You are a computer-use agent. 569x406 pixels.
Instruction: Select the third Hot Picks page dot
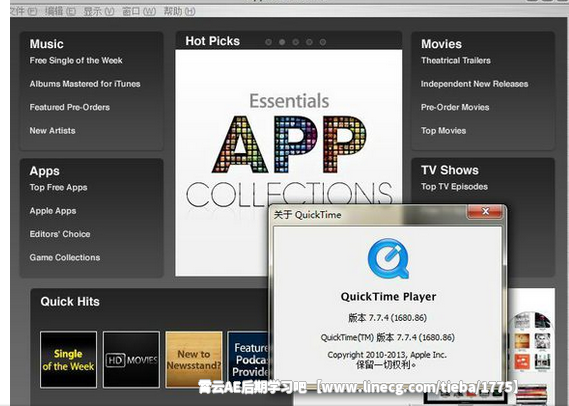296,42
